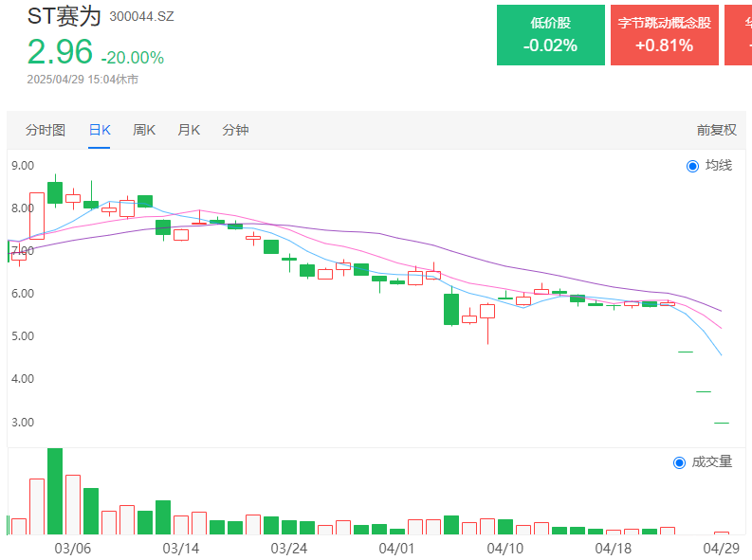The width and height of the screenshot is (752, 560).
Task: Open the 前复权 adjustment dropdown
Action: tap(716, 130)
